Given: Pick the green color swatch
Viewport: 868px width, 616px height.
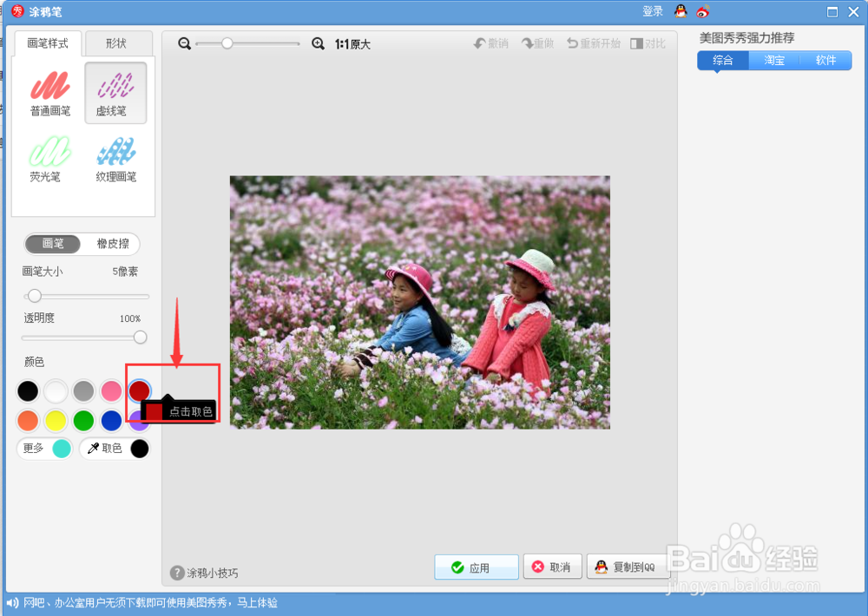Looking at the screenshot, I should click(83, 421).
